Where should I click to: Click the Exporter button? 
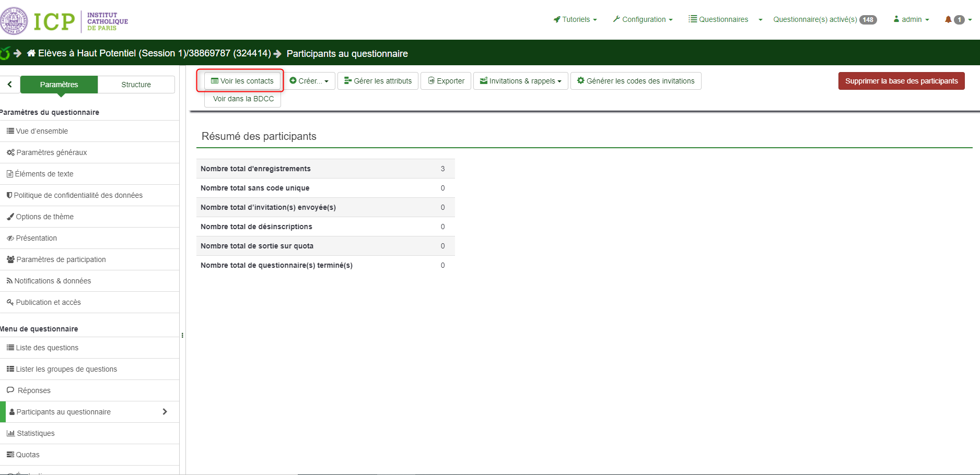(446, 81)
